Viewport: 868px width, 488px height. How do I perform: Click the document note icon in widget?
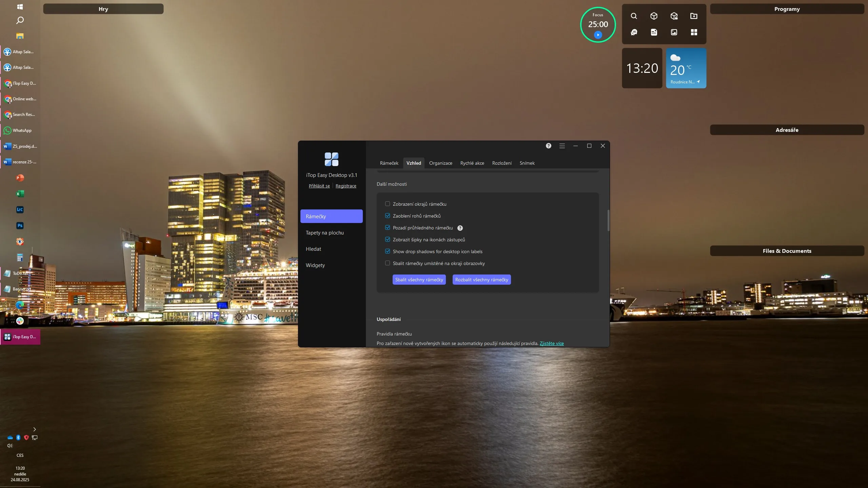(654, 32)
